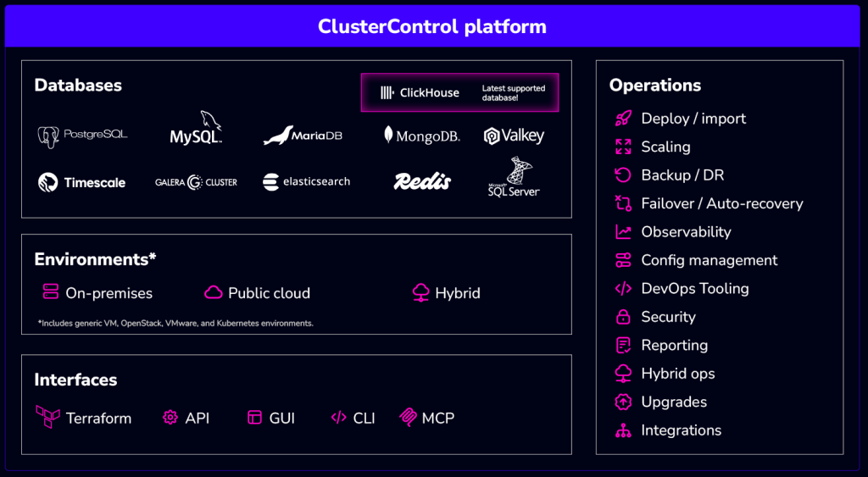
Task: Click the "Observability" text
Action: (687, 231)
